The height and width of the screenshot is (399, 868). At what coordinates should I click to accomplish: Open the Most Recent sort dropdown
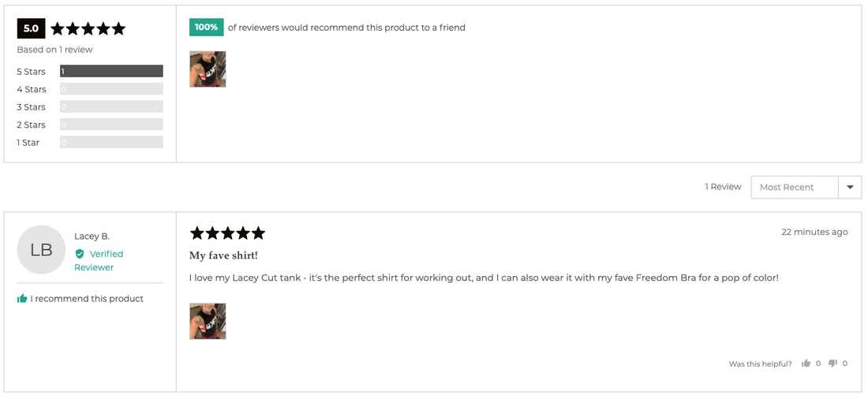pyautogui.click(x=795, y=187)
